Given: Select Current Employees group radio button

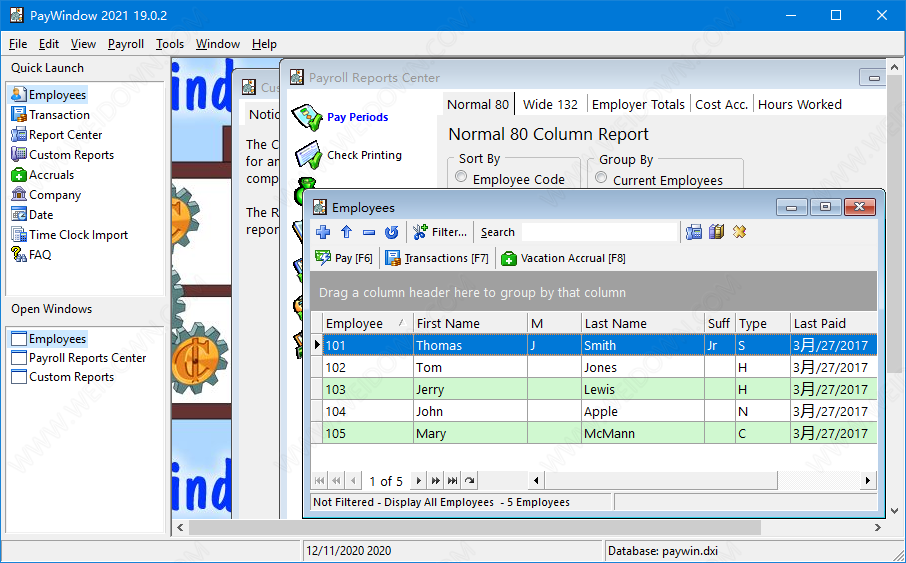Looking at the screenshot, I should 601,177.
